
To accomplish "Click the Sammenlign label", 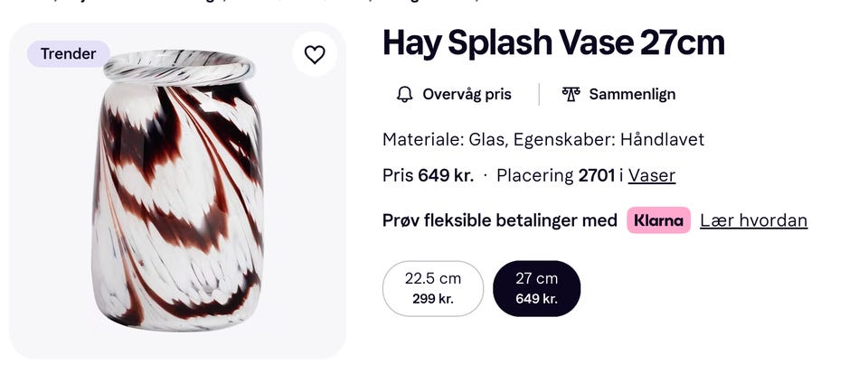I will (632, 94).
